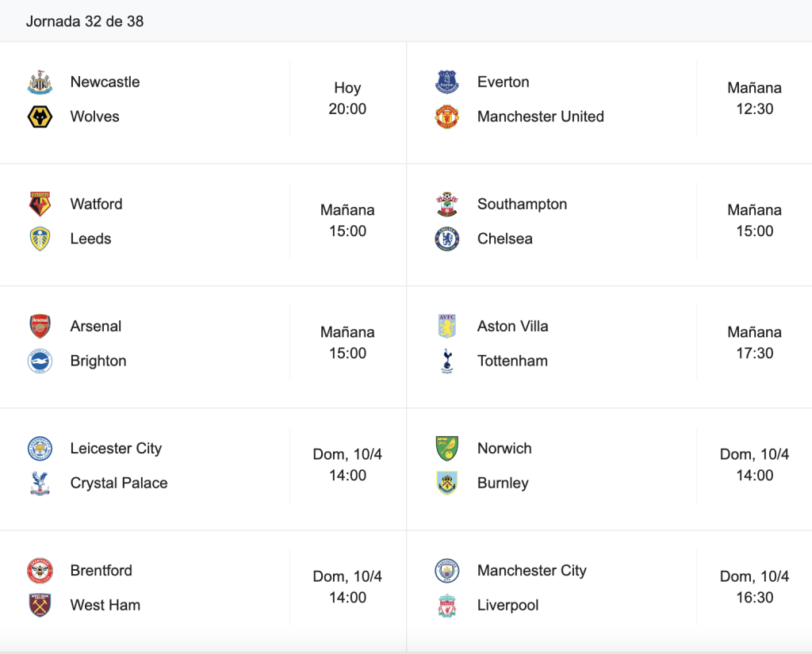812x654 pixels.
Task: Click the Tottenham cockerel crest
Action: coord(447,361)
